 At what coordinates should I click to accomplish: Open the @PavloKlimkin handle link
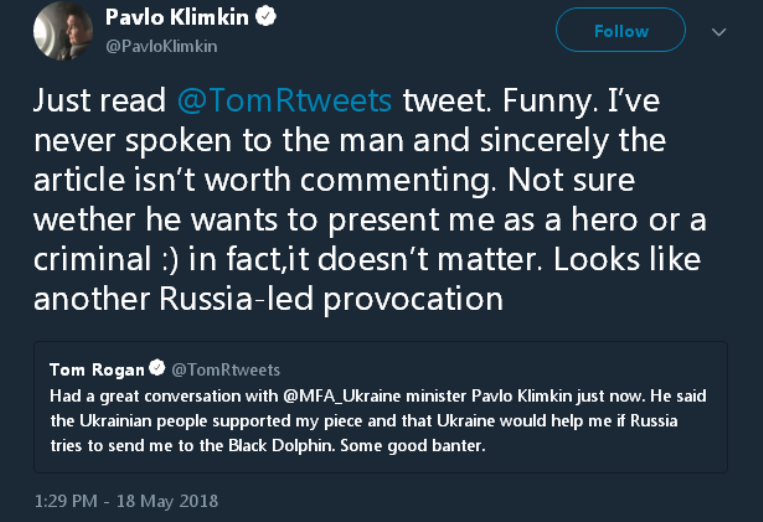161,46
